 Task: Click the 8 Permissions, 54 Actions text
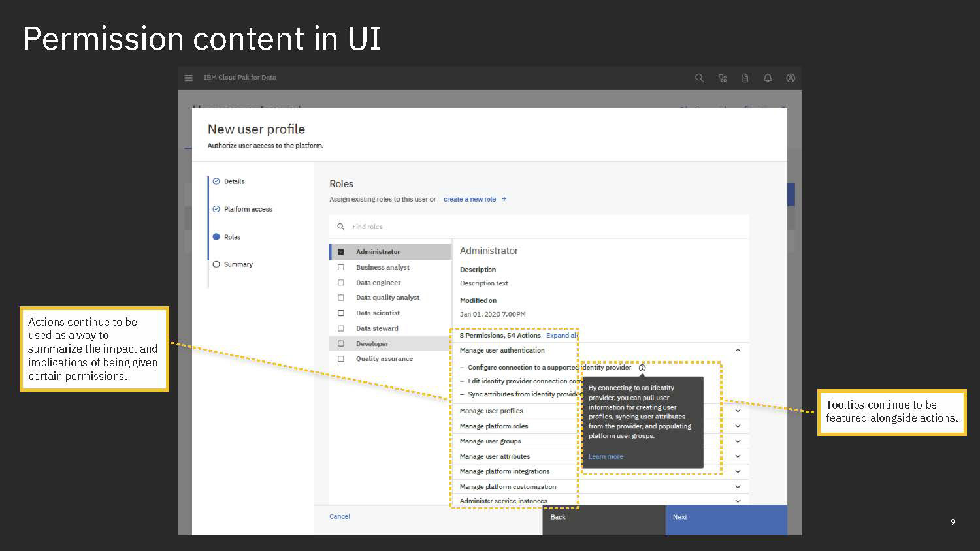click(x=500, y=335)
